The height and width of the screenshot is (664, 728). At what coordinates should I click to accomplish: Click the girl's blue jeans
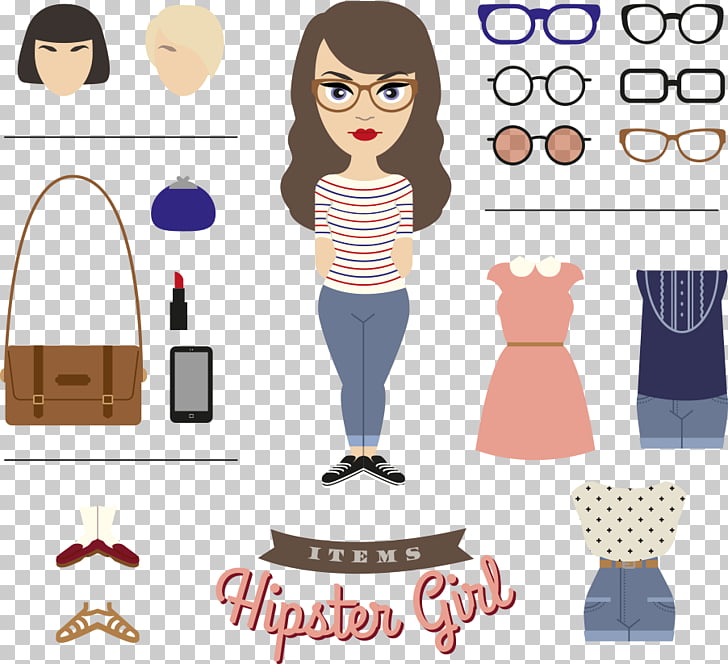[364, 366]
